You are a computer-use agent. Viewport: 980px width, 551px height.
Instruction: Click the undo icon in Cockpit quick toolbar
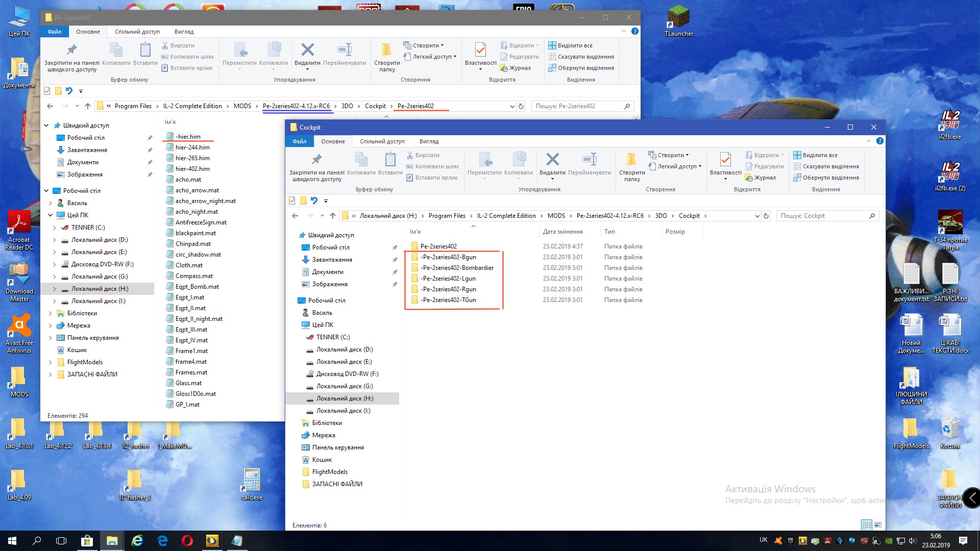coord(314,201)
